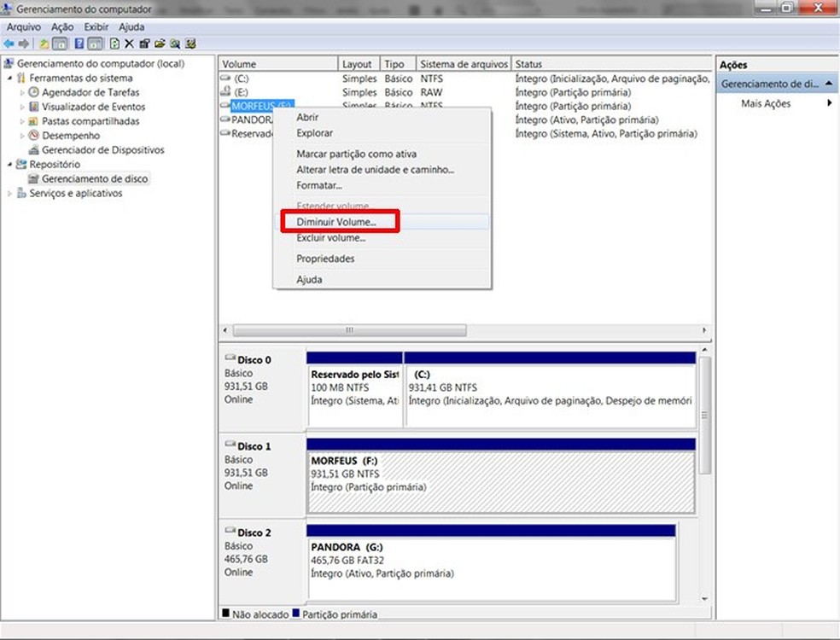
Task: Toggle the Show/Hide Action Pane toolbar icon
Action: [x=95, y=44]
